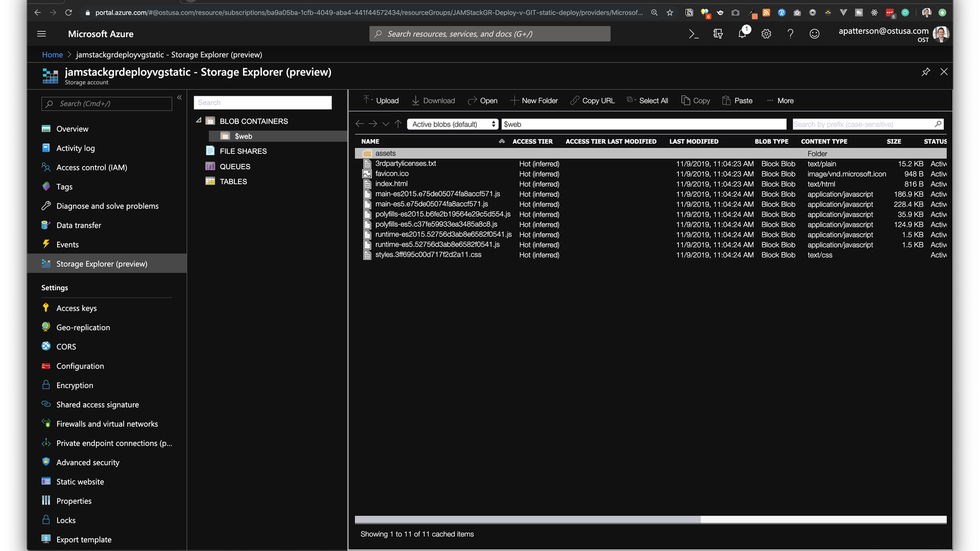Open directory and subscription filter icon
980x551 pixels.
pos(718,34)
